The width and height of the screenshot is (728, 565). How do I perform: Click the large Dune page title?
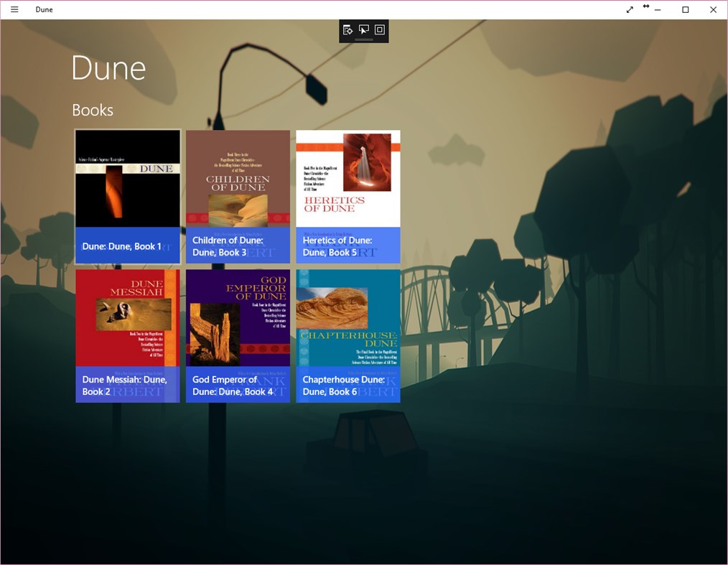click(x=108, y=68)
